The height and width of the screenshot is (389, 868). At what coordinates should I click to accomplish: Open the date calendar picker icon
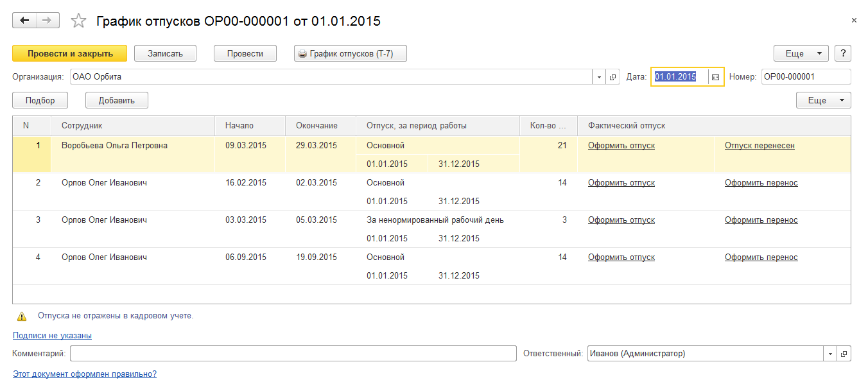click(x=716, y=77)
